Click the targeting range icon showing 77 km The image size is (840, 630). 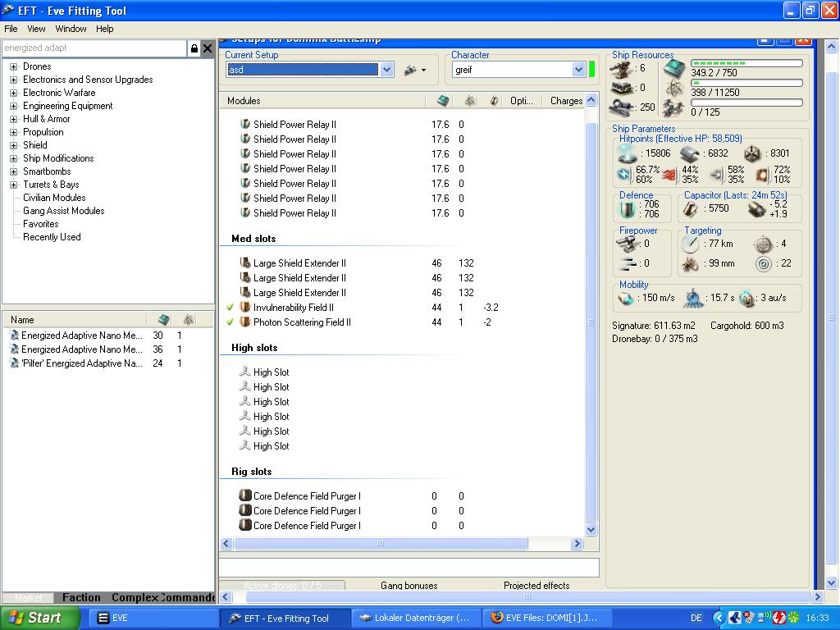pos(691,244)
